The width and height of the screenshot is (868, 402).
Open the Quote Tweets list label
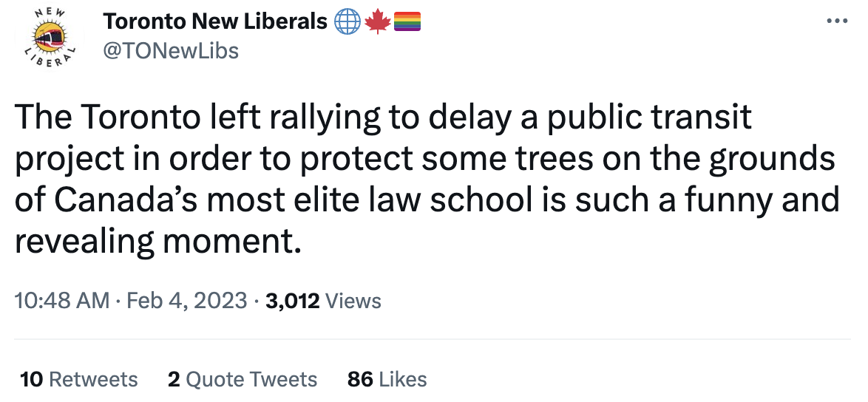point(251,379)
